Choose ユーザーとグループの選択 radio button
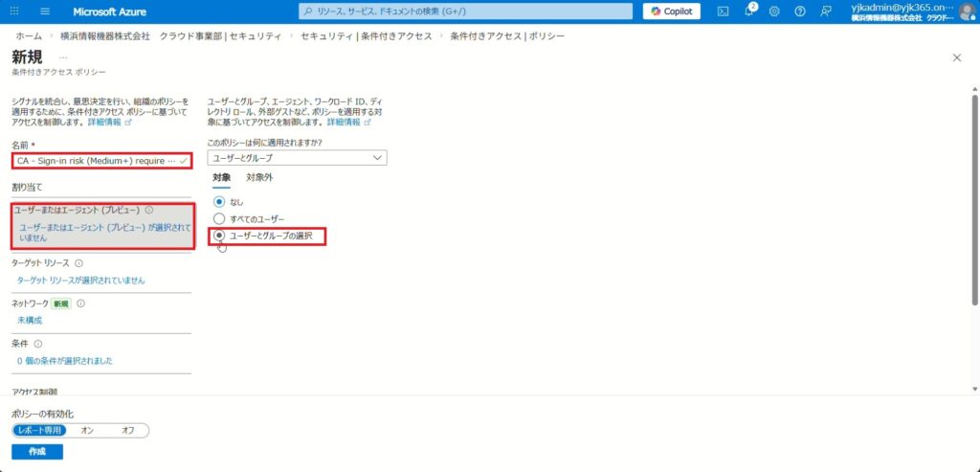The width and height of the screenshot is (980, 472). (x=219, y=235)
